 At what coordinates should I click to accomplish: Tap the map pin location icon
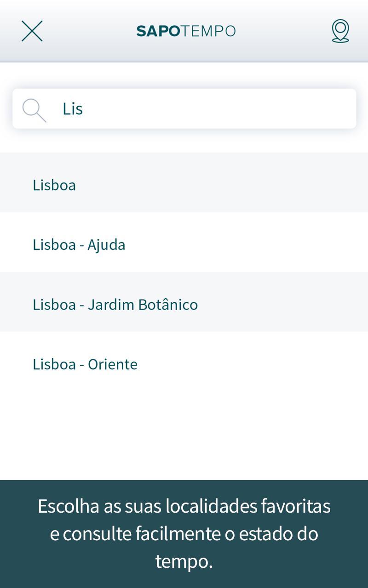(x=340, y=31)
